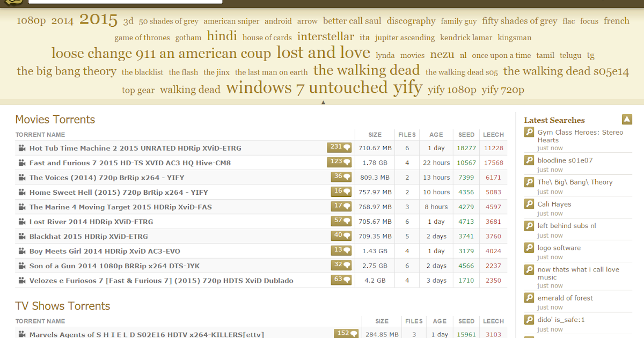
Task: Click the 32 comments badge for Son of a Gun
Action: (341, 266)
